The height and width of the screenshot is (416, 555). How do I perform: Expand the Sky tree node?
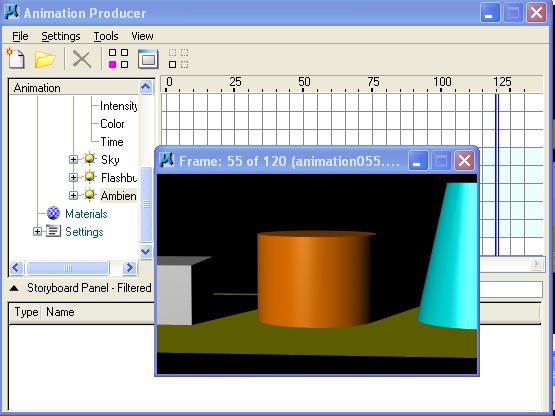pos(73,159)
